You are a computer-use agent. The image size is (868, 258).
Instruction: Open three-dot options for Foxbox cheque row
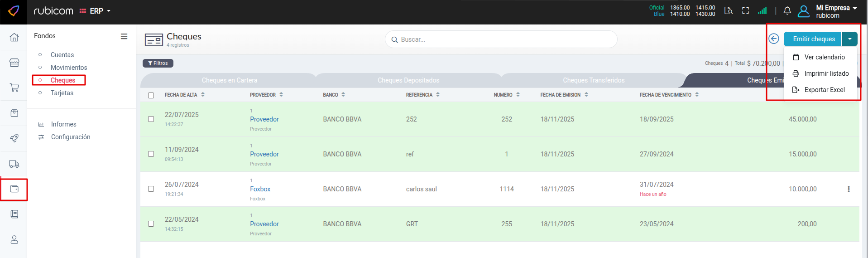tap(849, 189)
